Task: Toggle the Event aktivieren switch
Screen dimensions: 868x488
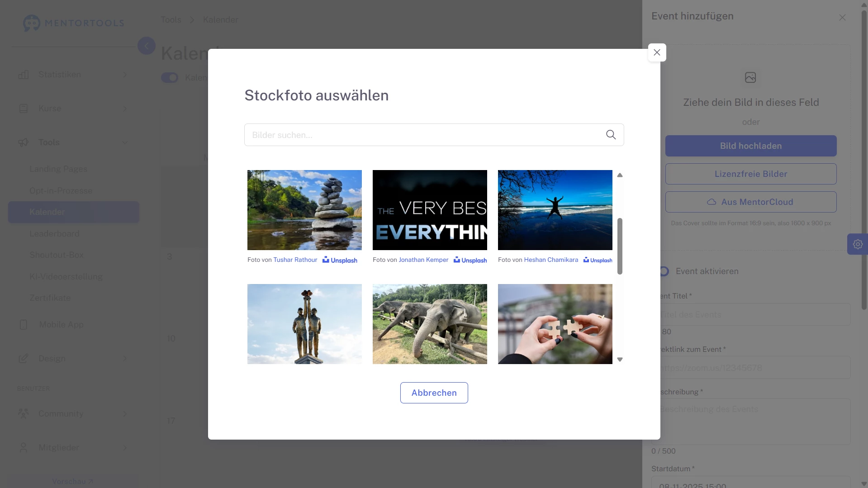Action: click(663, 271)
